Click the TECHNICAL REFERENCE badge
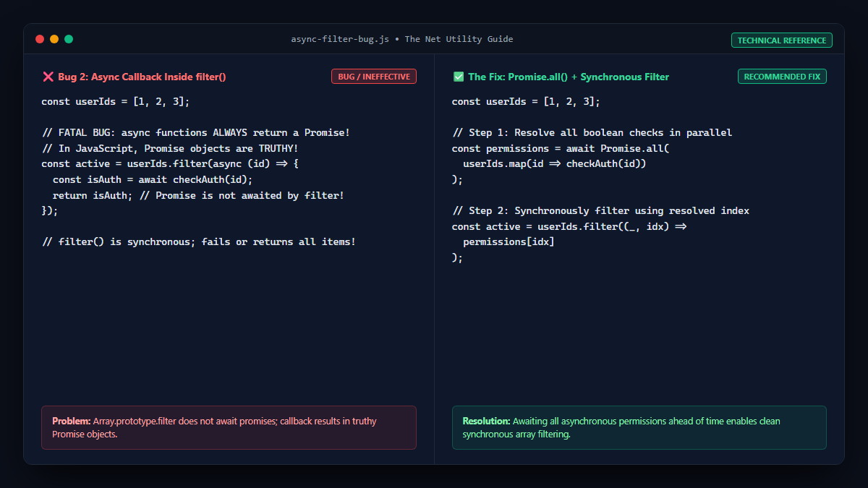The image size is (868, 488). pos(782,40)
